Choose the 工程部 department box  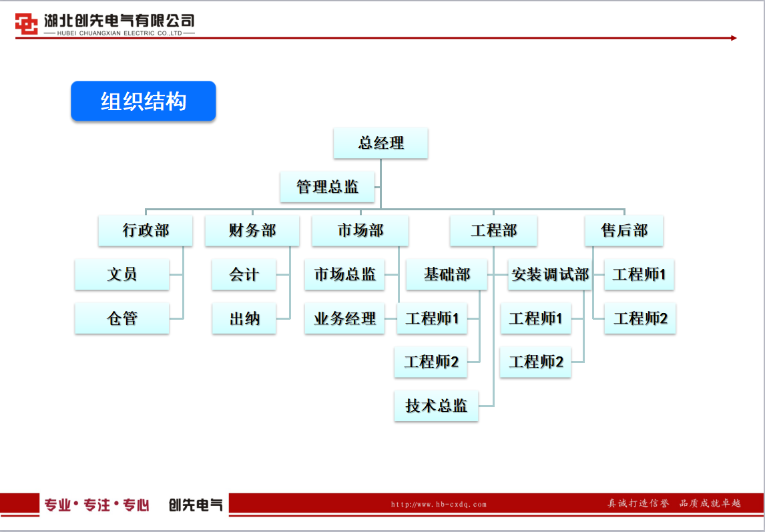(x=494, y=231)
